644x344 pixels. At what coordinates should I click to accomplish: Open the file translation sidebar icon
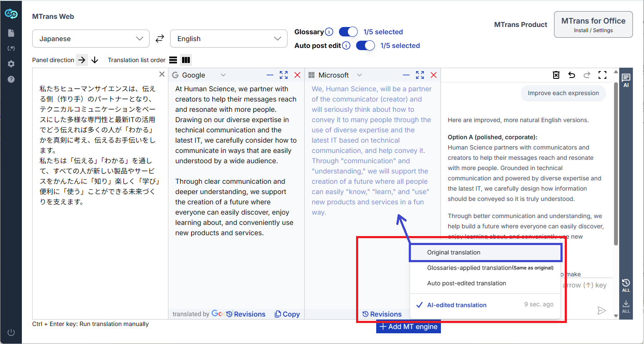(x=11, y=33)
